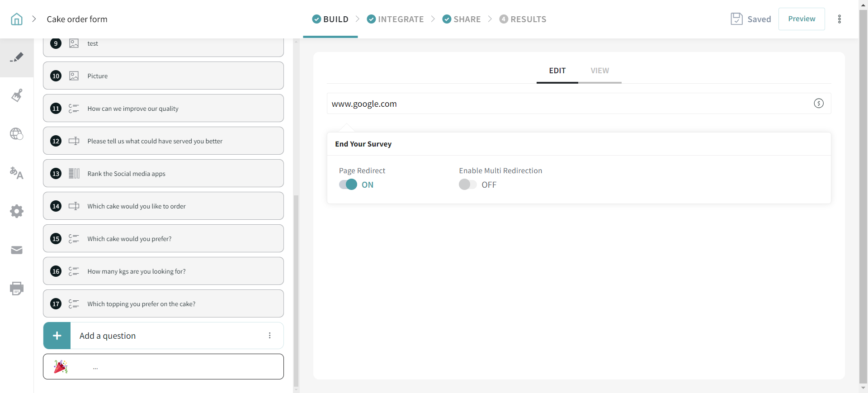Click the plus Add a question button
The width and height of the screenshot is (868, 393).
click(57, 336)
